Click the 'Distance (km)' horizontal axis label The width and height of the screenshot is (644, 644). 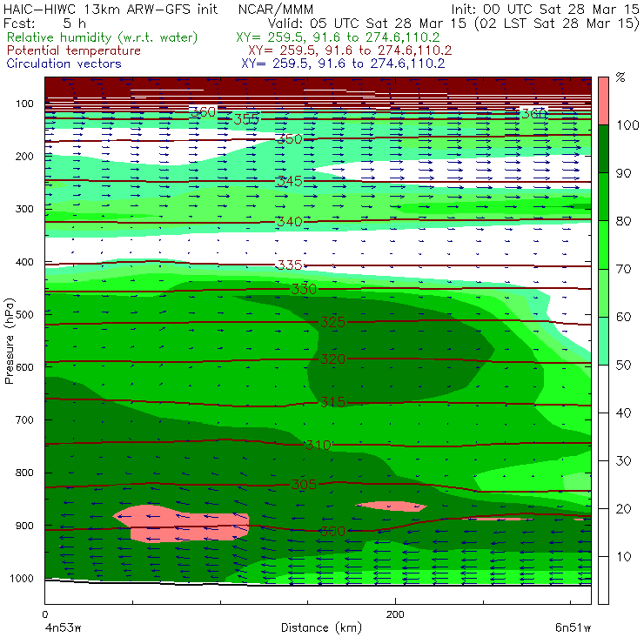[x=321, y=627]
